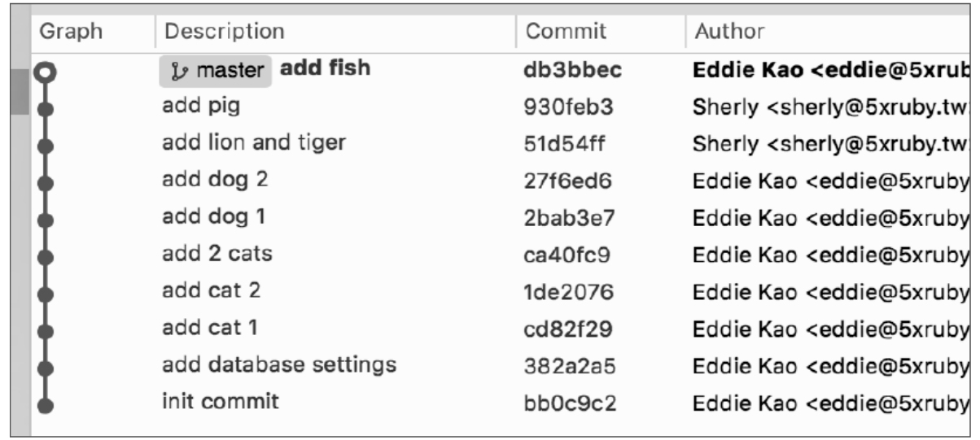Click graph node for add pig
The image size is (980, 440).
45,108
